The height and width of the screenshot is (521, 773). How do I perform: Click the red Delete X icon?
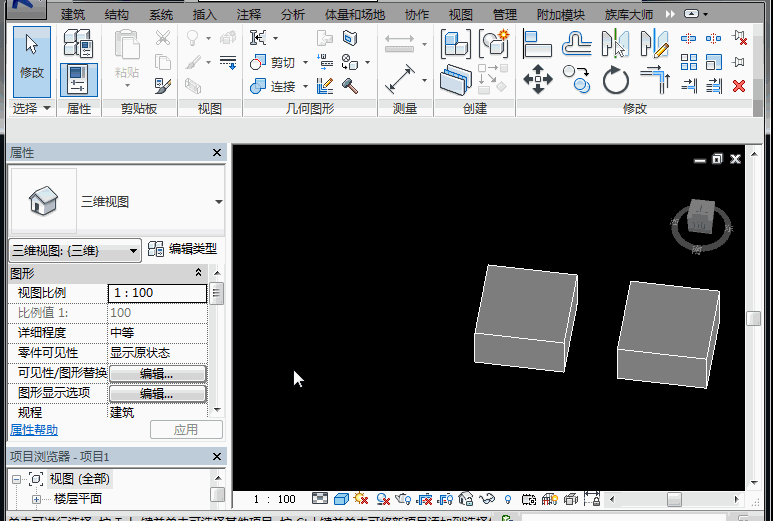click(x=739, y=86)
